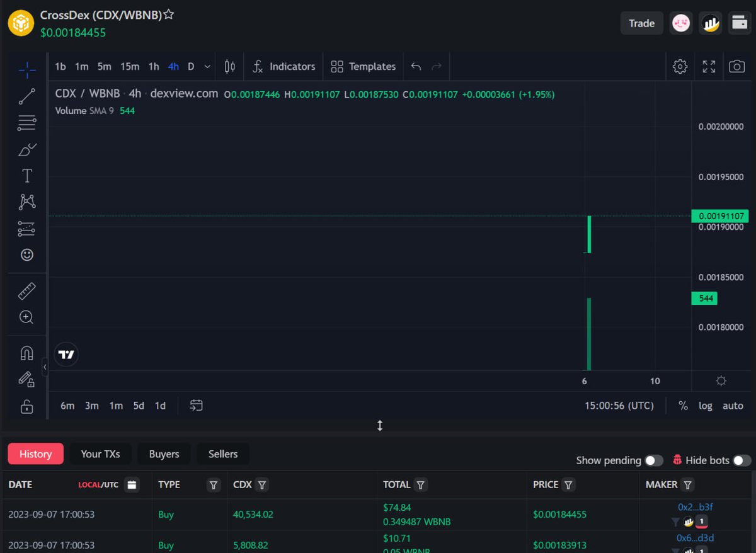The image size is (756, 553).
Task: Set chart range to 5d
Action: [139, 406]
